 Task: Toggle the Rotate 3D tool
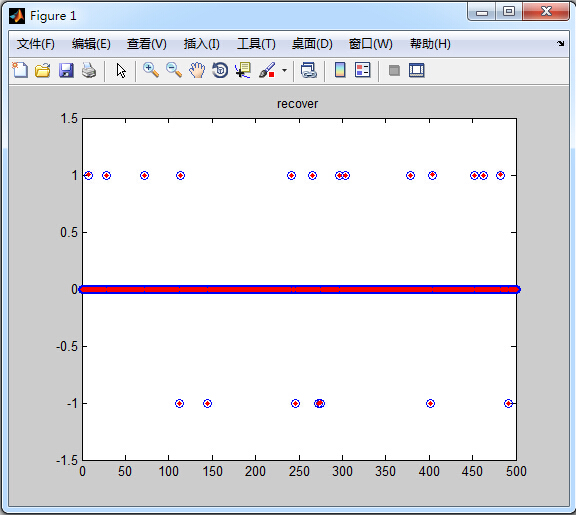pos(220,70)
